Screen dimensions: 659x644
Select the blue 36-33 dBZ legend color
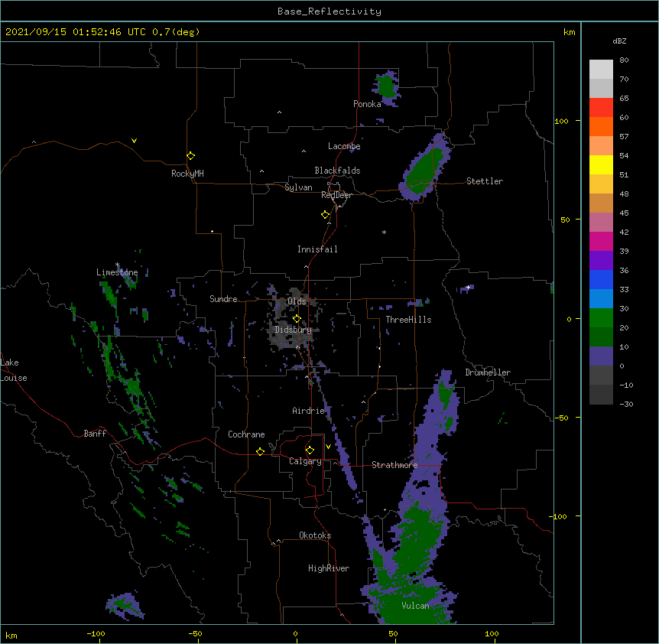[601, 279]
